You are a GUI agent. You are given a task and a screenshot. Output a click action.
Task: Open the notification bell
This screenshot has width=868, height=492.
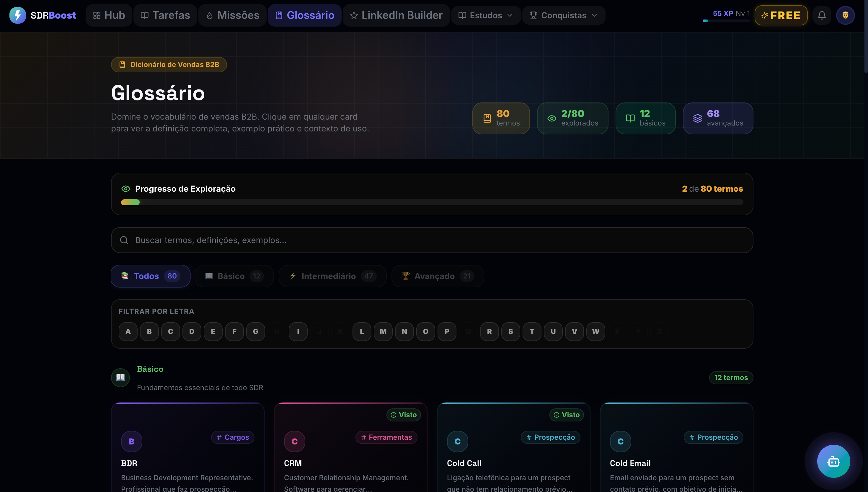point(822,15)
